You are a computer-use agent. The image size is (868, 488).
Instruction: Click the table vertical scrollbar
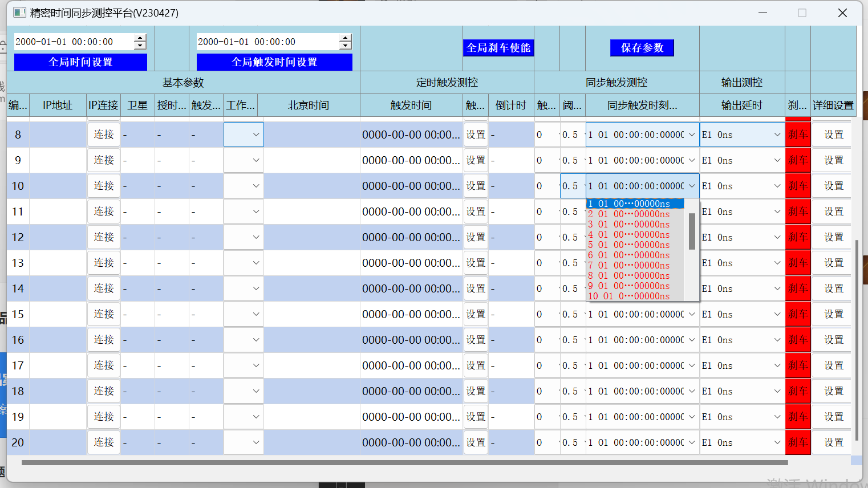click(x=856, y=340)
